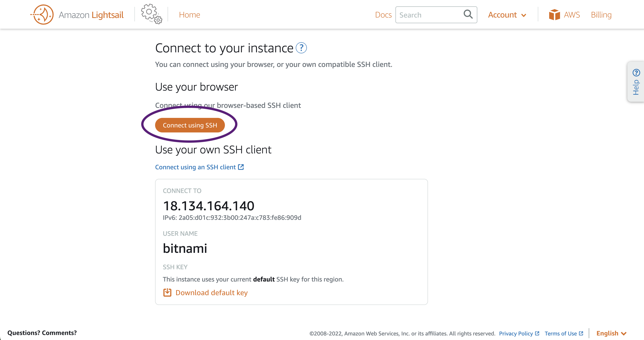Click external link icon after SSH client link

[x=241, y=167]
